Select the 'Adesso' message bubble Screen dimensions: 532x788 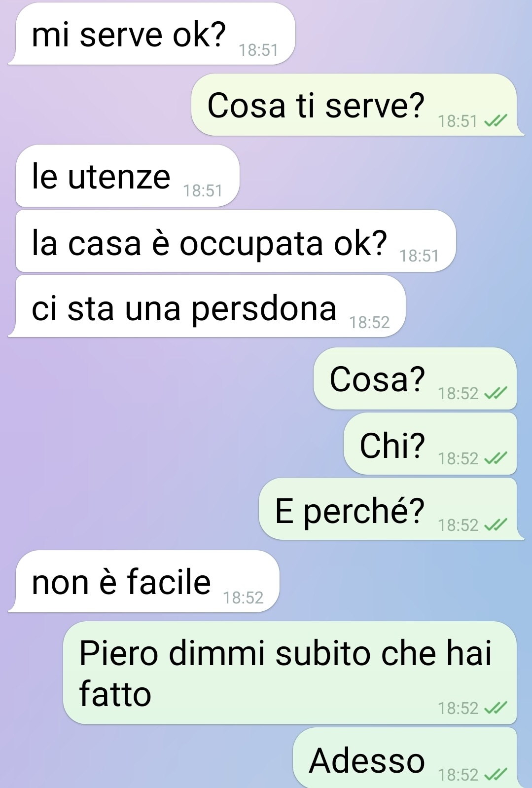405,757
